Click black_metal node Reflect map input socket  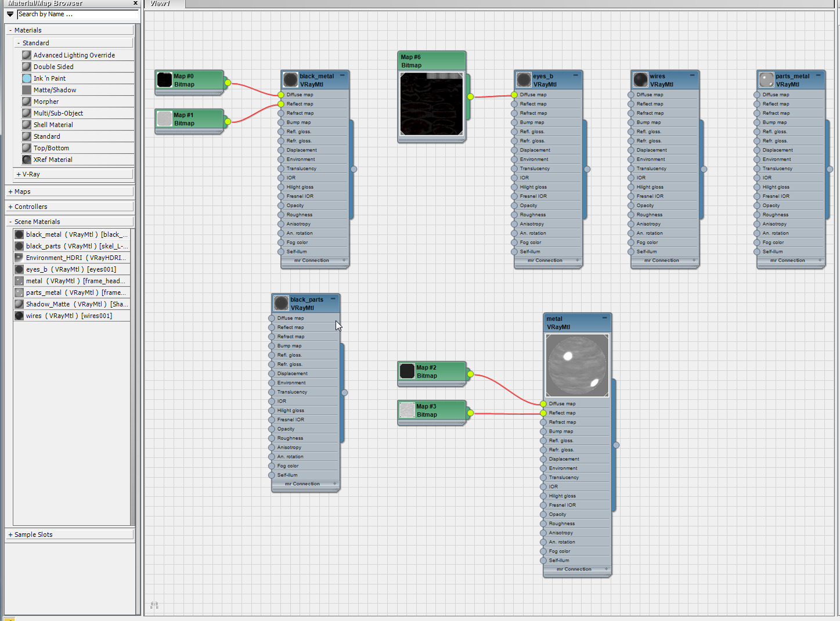tap(281, 104)
